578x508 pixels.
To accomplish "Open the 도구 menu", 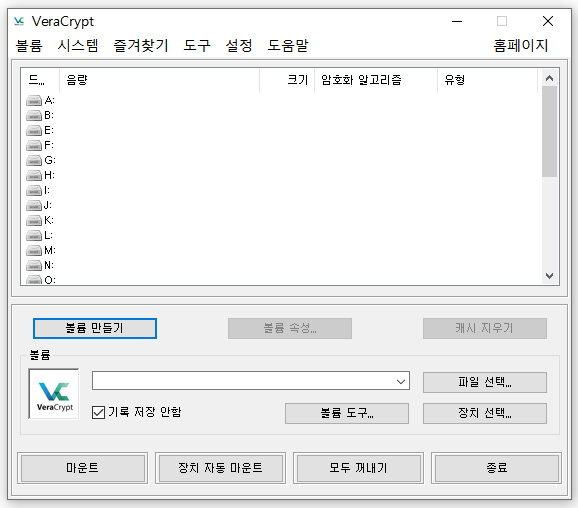I will pos(197,46).
